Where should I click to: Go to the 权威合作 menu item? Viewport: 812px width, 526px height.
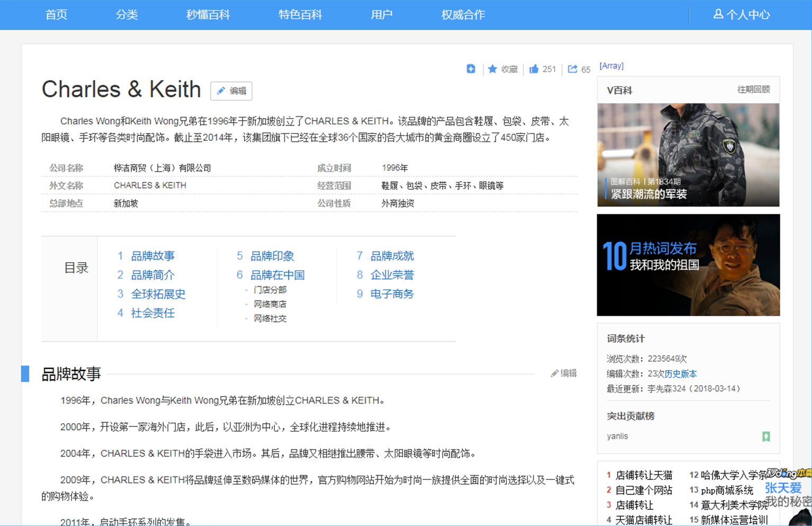click(x=463, y=15)
